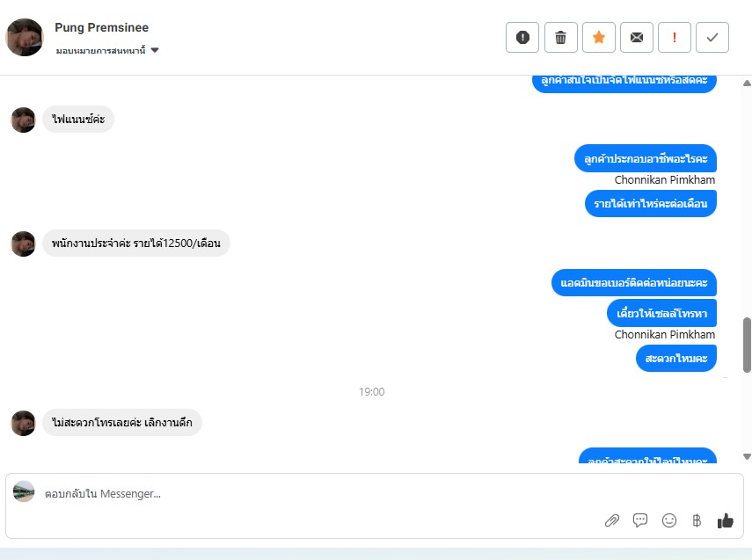Toggle the orange star follow-up flag
752x560 pixels.
[599, 38]
